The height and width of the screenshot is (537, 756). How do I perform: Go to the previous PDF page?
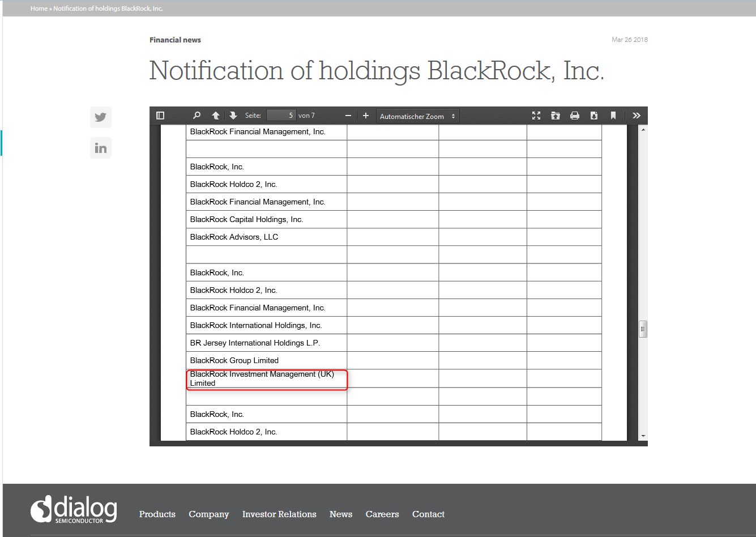coord(216,116)
